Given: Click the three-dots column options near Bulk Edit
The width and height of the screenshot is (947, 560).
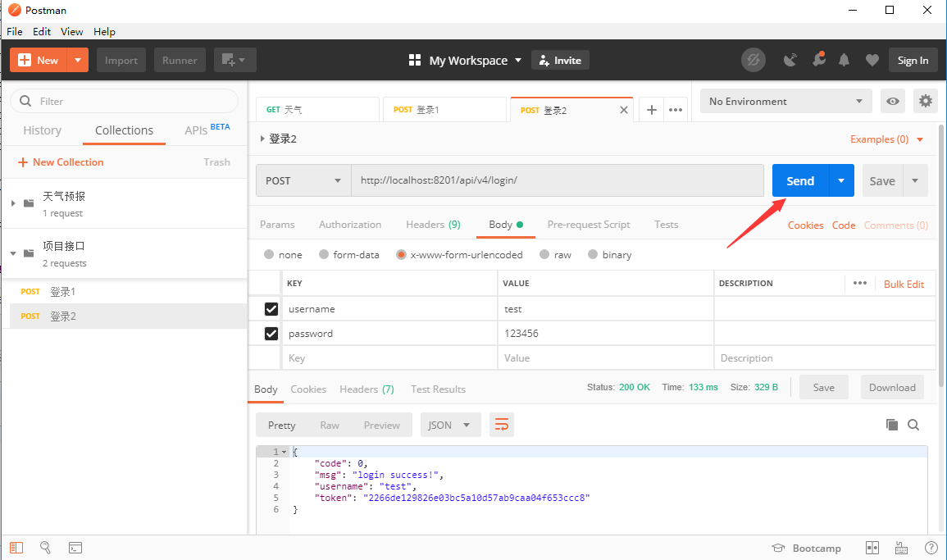Looking at the screenshot, I should click(860, 283).
